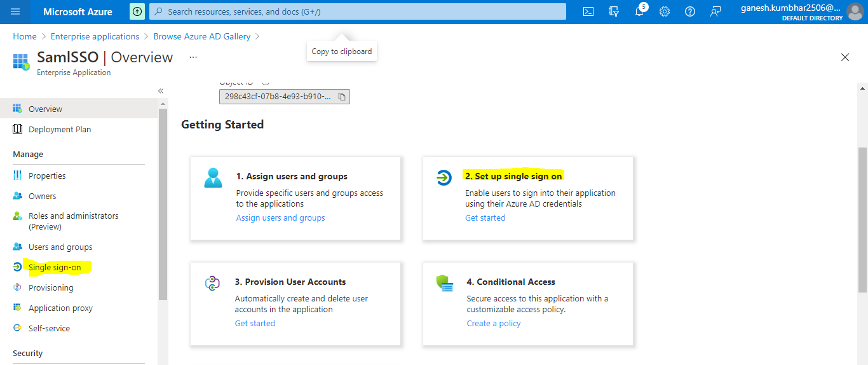Click the '3. Provision User Accounts' heading
The width and height of the screenshot is (868, 365).
[x=290, y=282]
